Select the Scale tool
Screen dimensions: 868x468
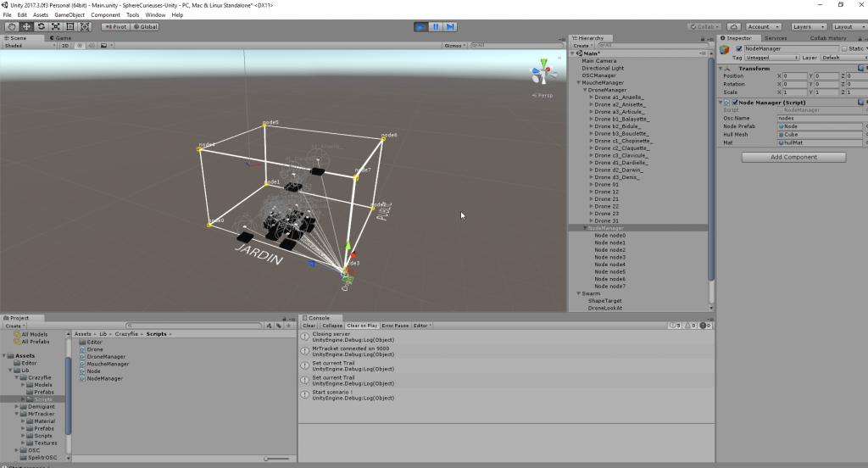55,26
